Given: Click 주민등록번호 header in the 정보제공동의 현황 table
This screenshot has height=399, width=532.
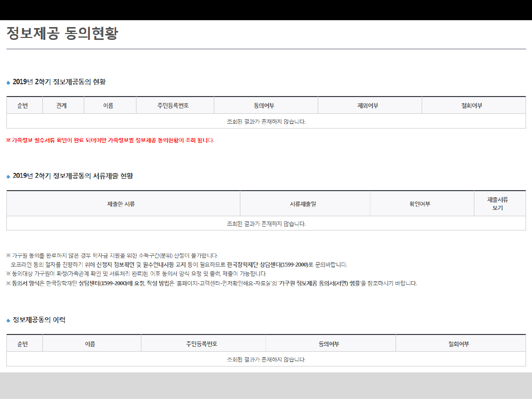Looking at the screenshot, I should [173, 106].
